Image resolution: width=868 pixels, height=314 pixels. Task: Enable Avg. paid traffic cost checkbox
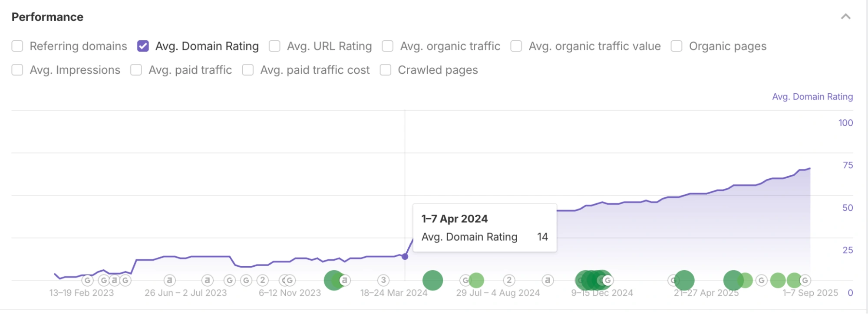pos(248,70)
